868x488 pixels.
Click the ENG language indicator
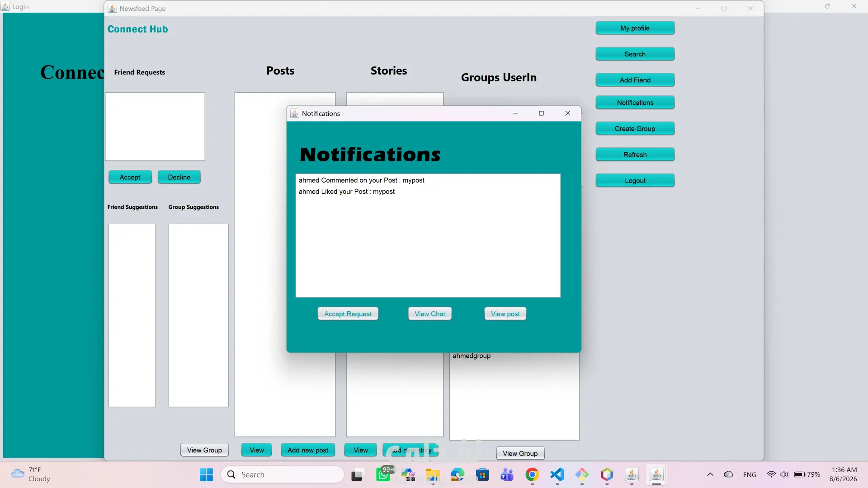pos(750,475)
